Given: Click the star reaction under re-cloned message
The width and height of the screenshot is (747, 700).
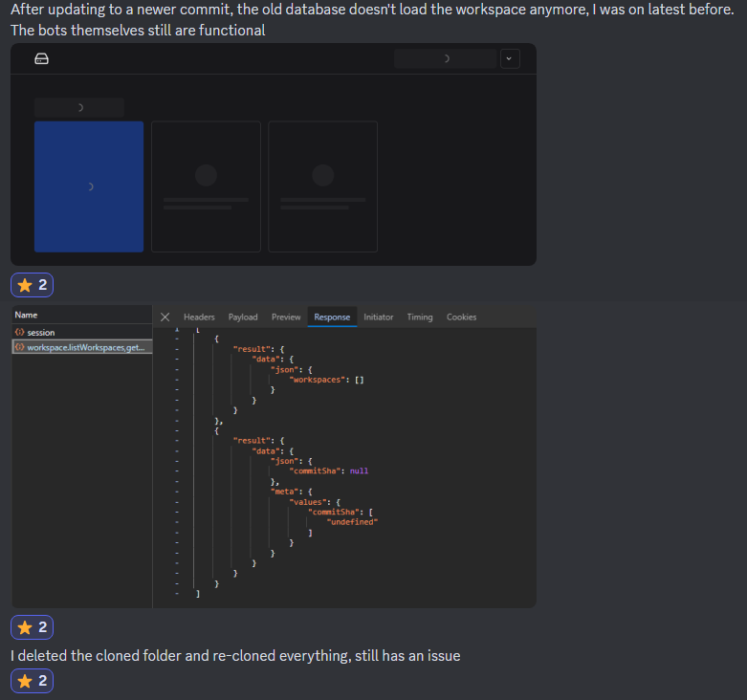Looking at the screenshot, I should pyautogui.click(x=32, y=681).
